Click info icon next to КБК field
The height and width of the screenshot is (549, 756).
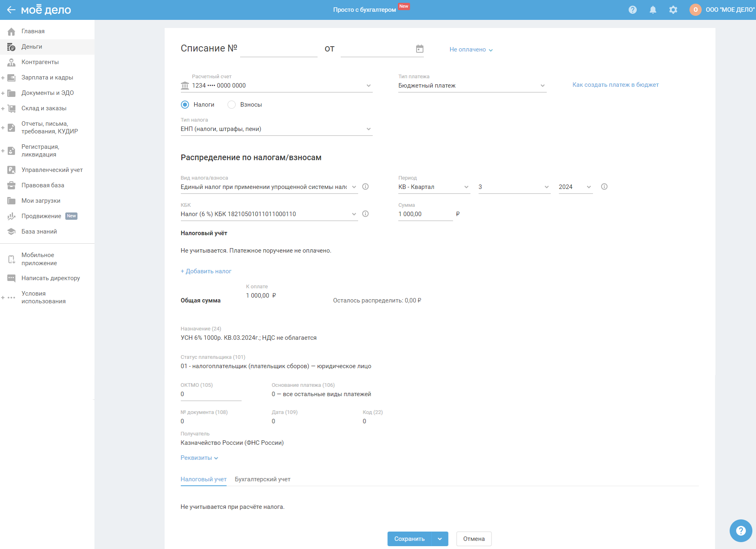point(365,214)
